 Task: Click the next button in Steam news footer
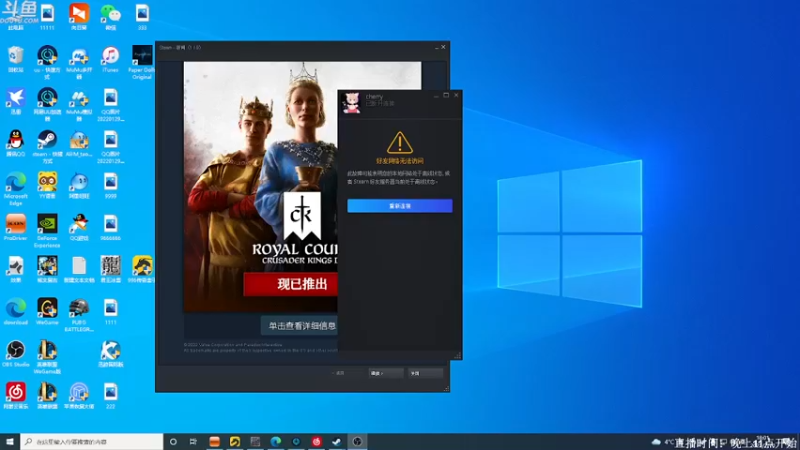386,373
